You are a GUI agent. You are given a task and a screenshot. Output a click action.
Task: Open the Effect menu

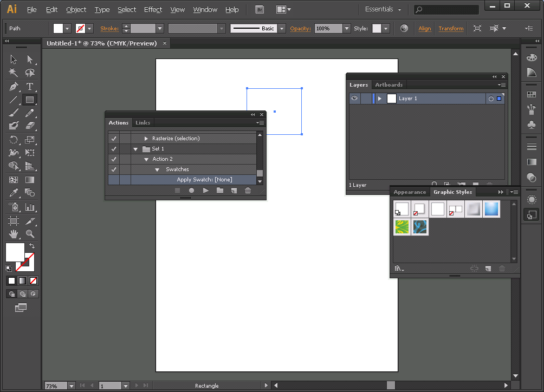(153, 10)
